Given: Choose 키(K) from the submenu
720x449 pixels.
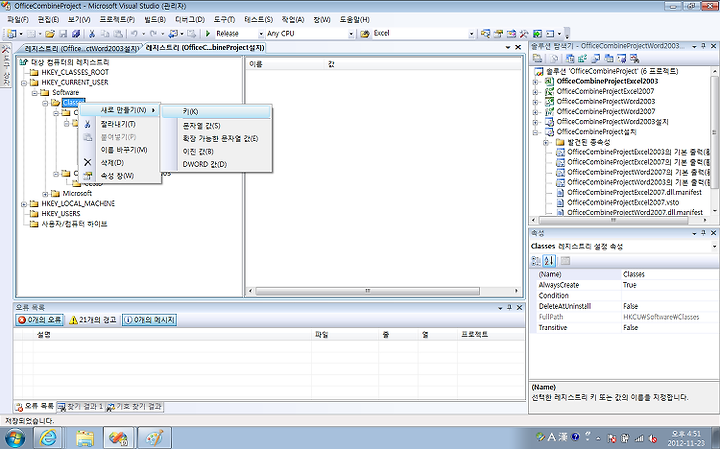Looking at the screenshot, I should point(217,112).
